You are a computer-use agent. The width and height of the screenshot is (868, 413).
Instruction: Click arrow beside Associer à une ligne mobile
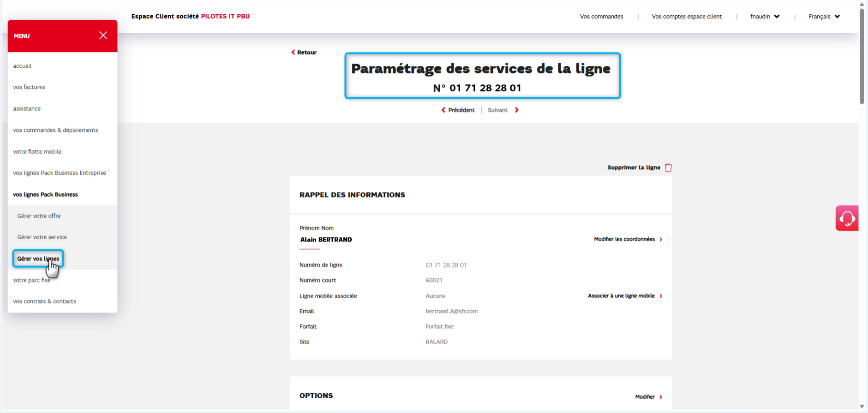[661, 296]
